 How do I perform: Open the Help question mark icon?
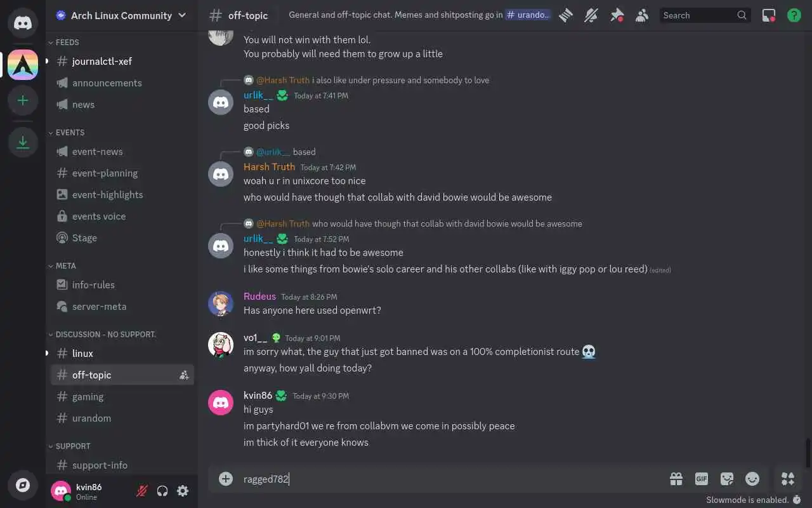pyautogui.click(x=794, y=15)
